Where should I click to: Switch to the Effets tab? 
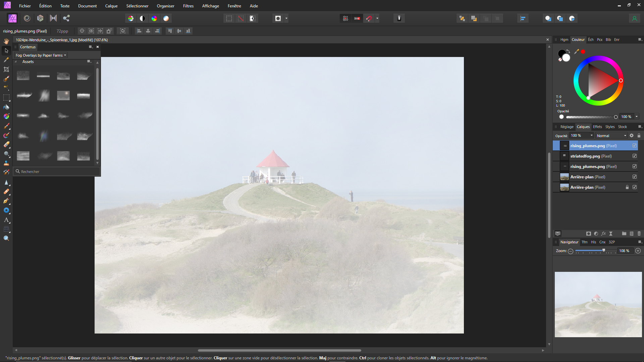pos(597,127)
